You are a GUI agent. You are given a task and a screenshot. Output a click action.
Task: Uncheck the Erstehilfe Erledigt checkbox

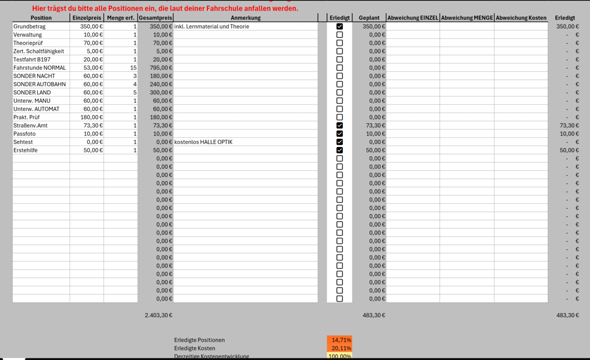339,150
